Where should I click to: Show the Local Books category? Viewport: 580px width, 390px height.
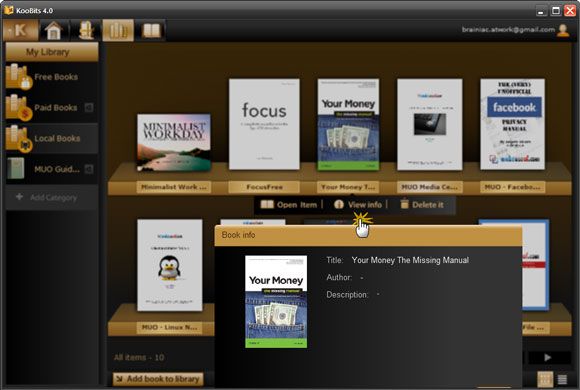point(52,138)
